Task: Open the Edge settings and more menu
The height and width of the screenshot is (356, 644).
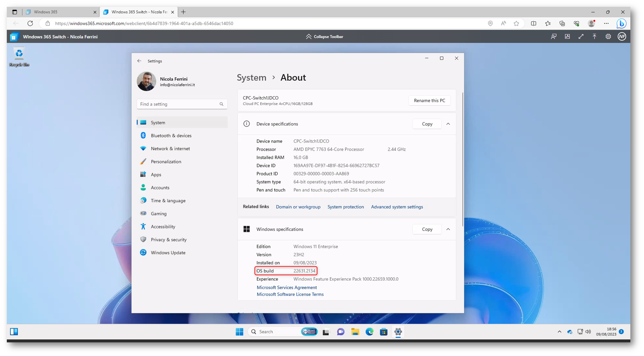Action: point(606,23)
